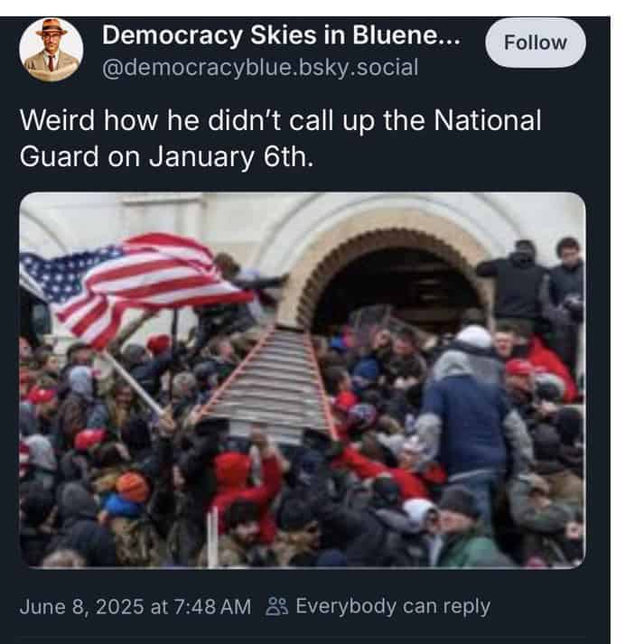Visit the @democracyblue.bsky.social handle
The height and width of the screenshot is (644, 644).
pyautogui.click(x=260, y=68)
